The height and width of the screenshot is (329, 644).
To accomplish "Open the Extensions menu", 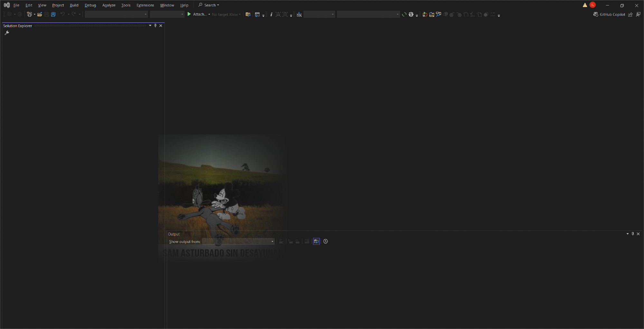I will click(x=145, y=5).
